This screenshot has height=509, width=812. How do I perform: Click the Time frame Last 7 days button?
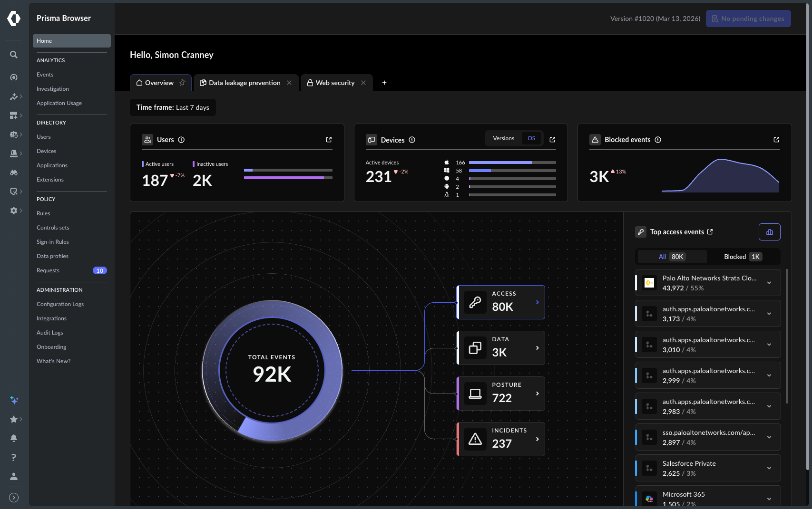(x=173, y=107)
